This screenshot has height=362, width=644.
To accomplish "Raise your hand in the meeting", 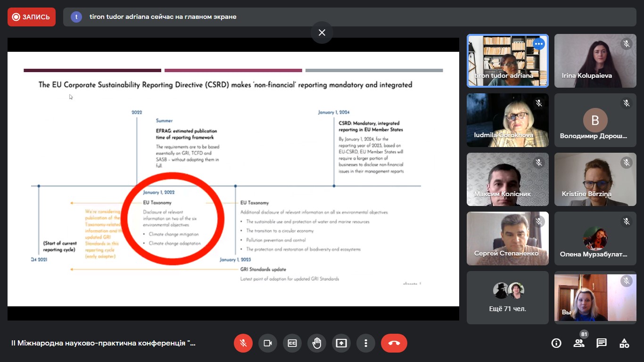I will pos(317,343).
